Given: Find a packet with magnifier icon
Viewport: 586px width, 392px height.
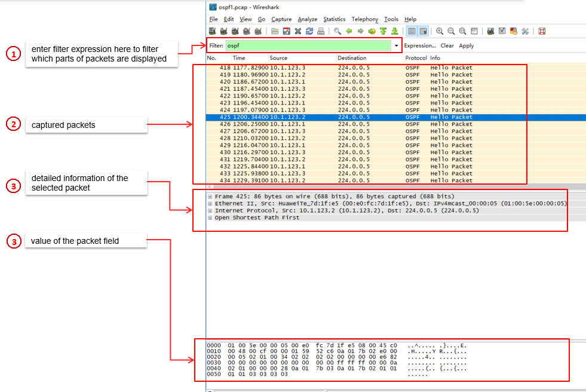Looking at the screenshot, I should pyautogui.click(x=338, y=32).
